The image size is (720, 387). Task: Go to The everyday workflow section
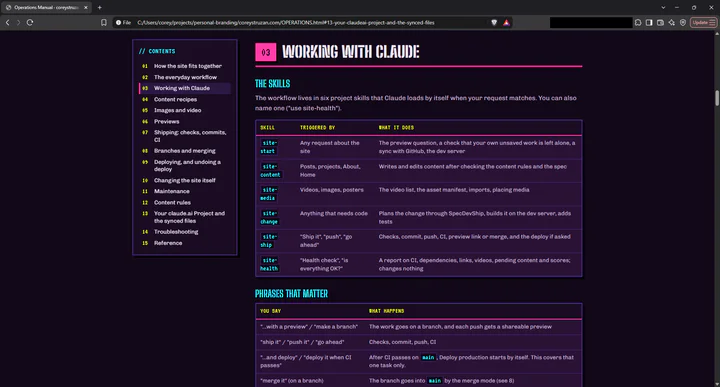coord(185,77)
